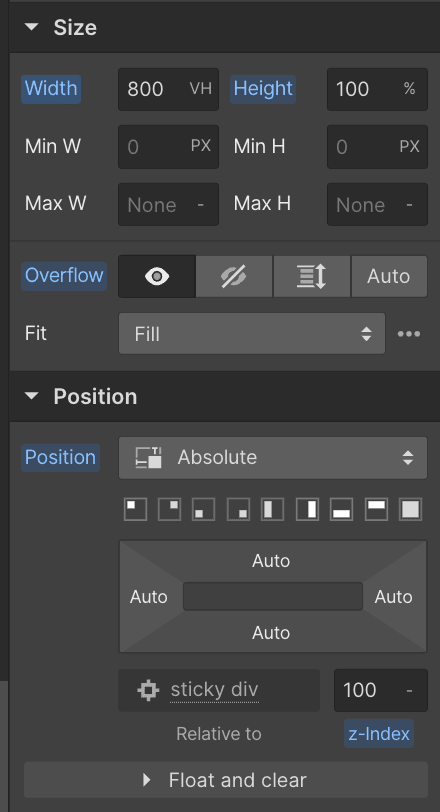Select top-right position preset icon
The width and height of the screenshot is (440, 812).
point(170,509)
